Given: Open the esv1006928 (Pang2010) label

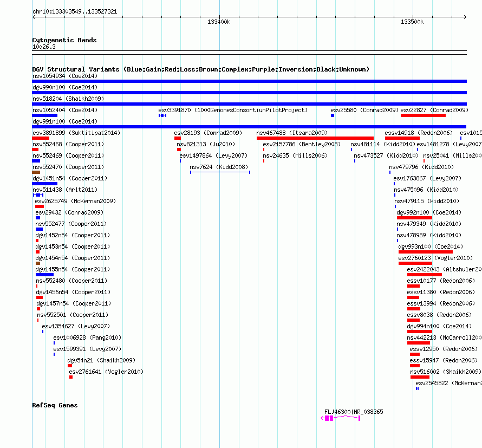Looking at the screenshot, I should tap(87, 337).
